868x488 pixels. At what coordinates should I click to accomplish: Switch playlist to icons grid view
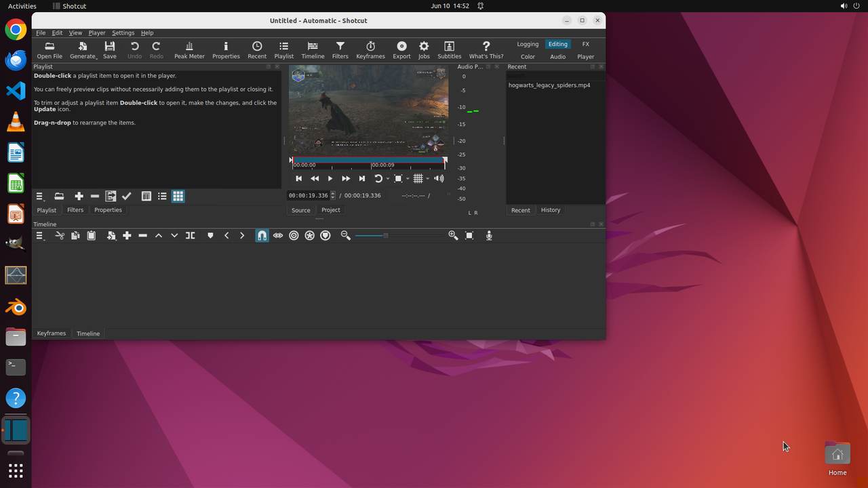point(178,196)
